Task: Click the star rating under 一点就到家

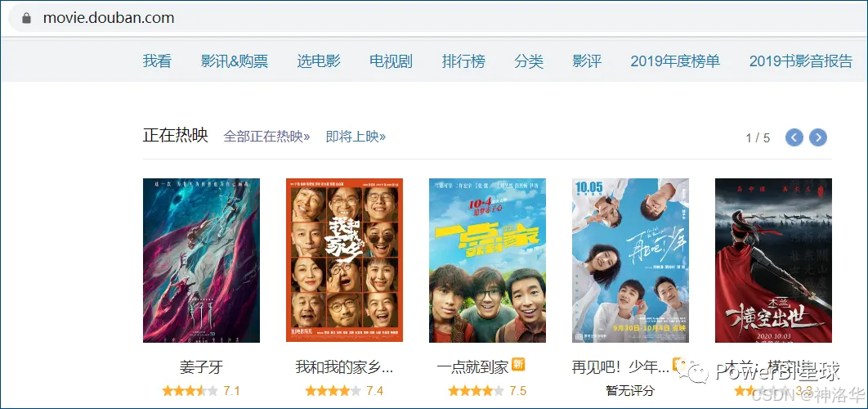Action: pos(476,391)
